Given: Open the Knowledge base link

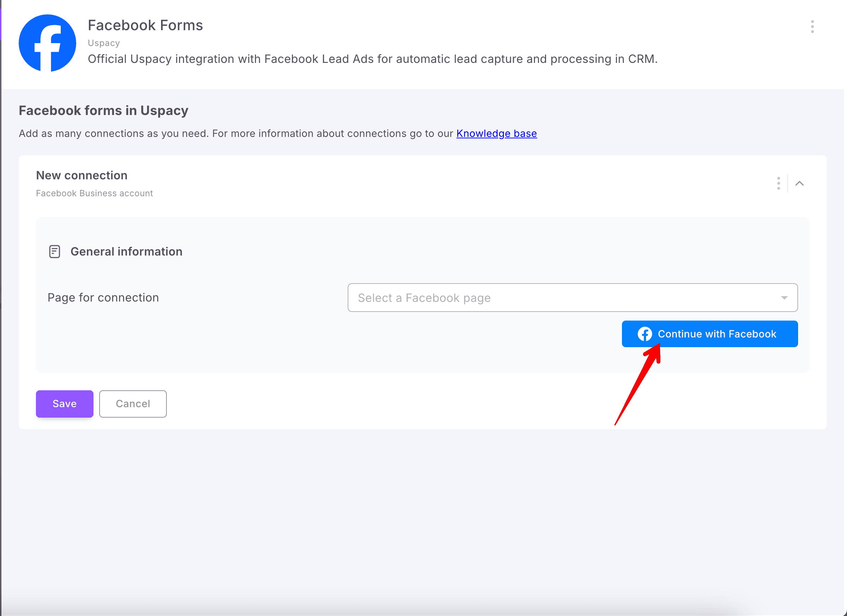Looking at the screenshot, I should click(x=496, y=133).
